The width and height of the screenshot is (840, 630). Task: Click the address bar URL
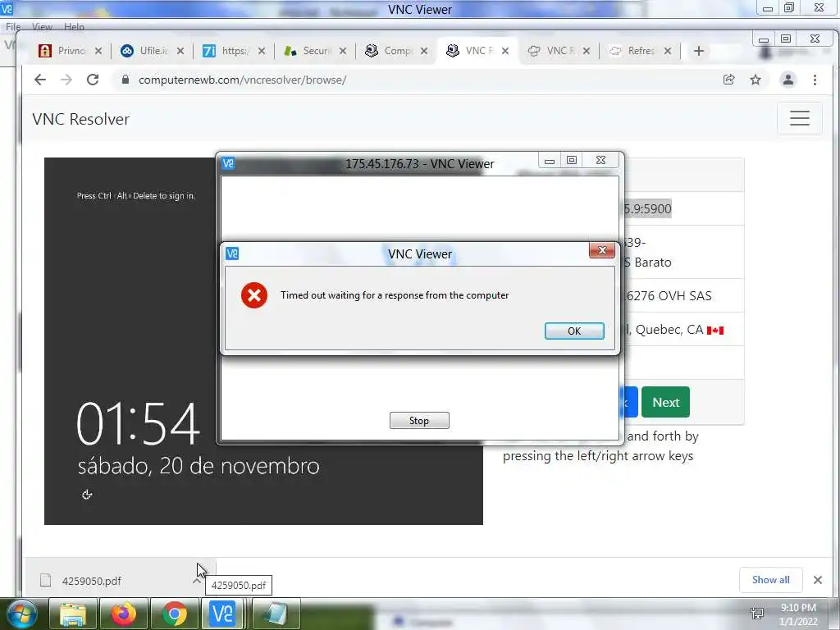point(242,80)
